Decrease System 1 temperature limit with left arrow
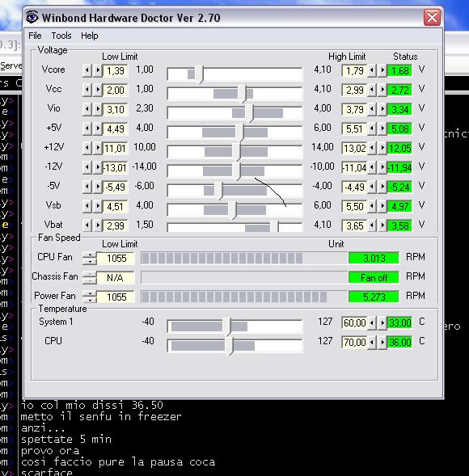The image size is (469, 476). coord(372,322)
